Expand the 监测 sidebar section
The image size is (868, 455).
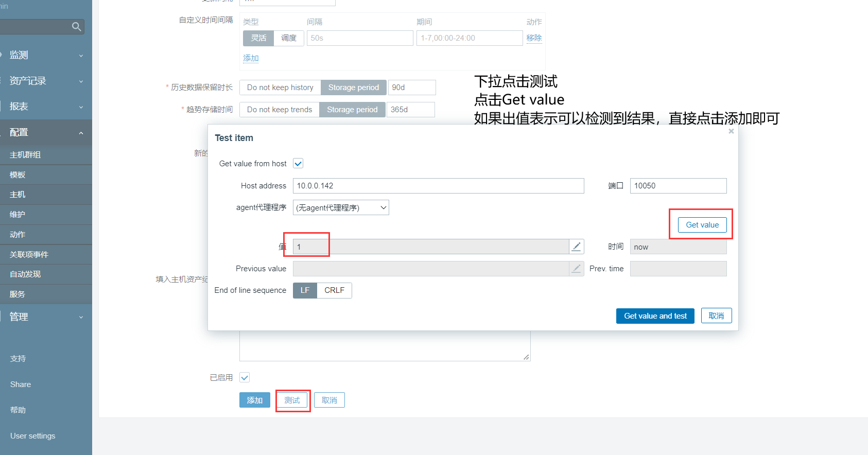pyautogui.click(x=46, y=55)
